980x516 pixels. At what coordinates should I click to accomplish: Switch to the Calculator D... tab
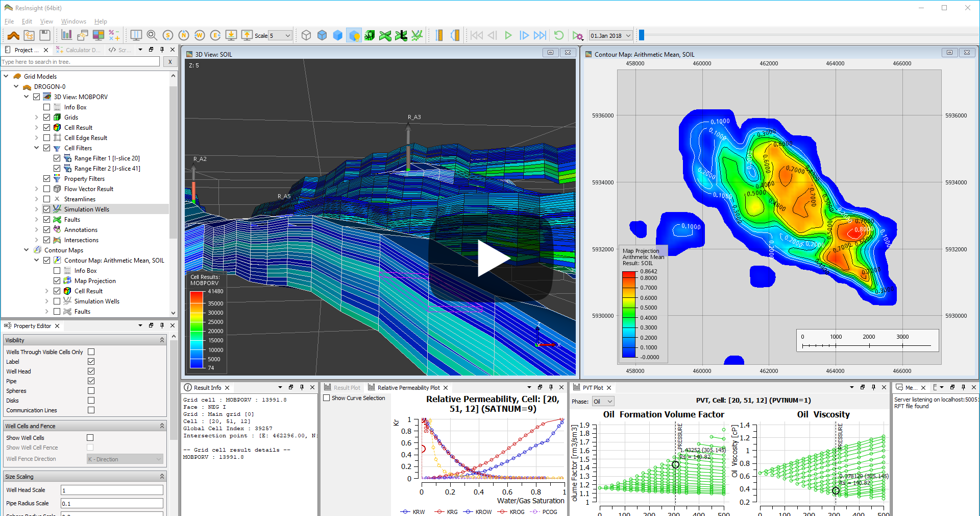(78, 50)
